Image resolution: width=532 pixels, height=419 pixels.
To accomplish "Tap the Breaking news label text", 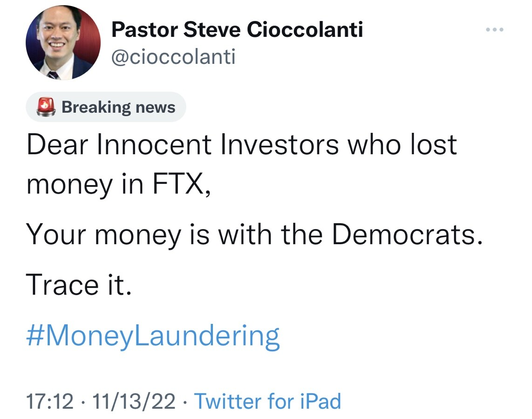I will coord(118,107).
